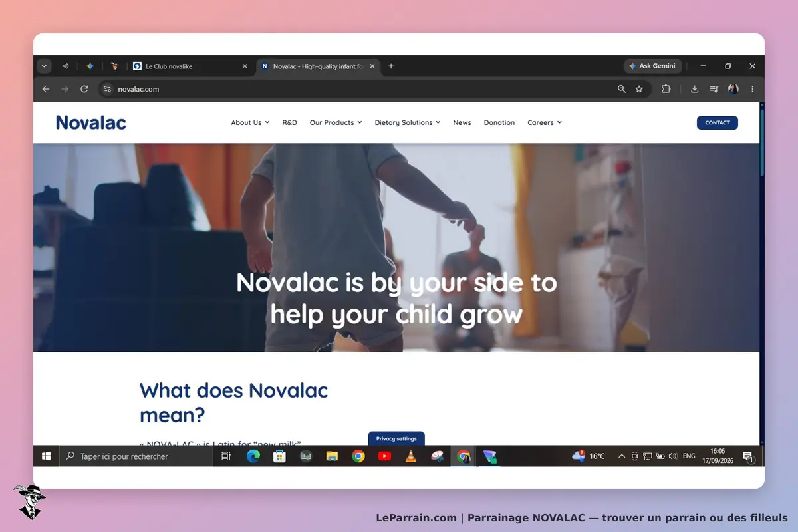This screenshot has width=798, height=532.
Task: Select the third pinned tab in the tab strip
Action: pyautogui.click(x=114, y=66)
